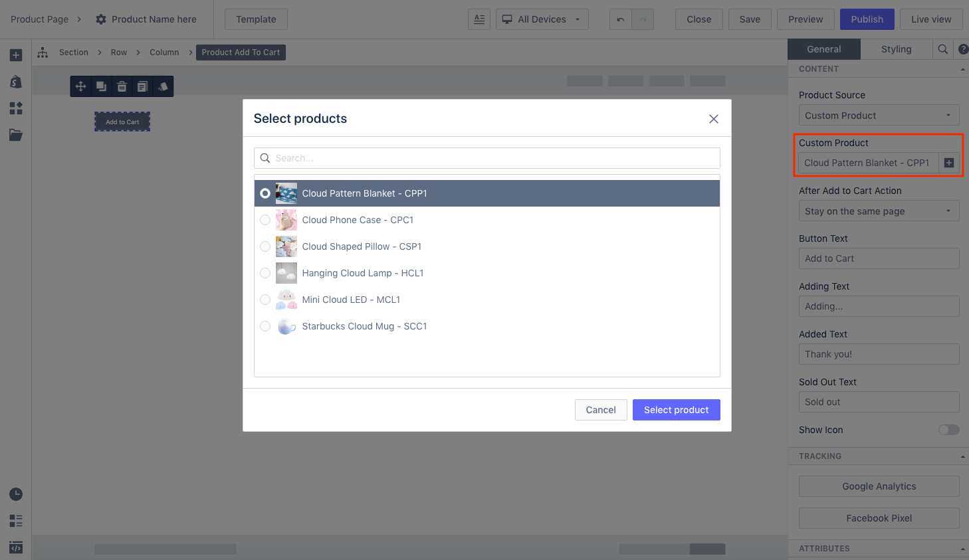Select Mini Cloud LED - MCL1 radio button

[x=265, y=300]
